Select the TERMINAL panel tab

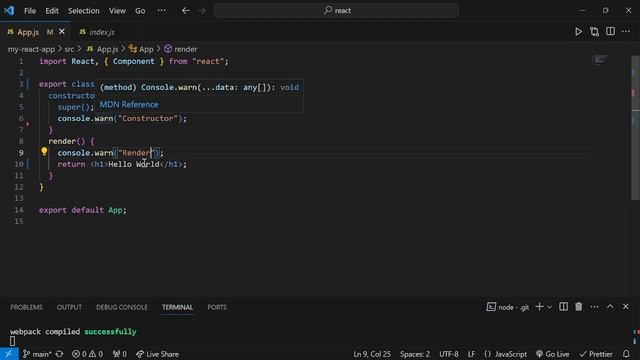[x=178, y=307]
